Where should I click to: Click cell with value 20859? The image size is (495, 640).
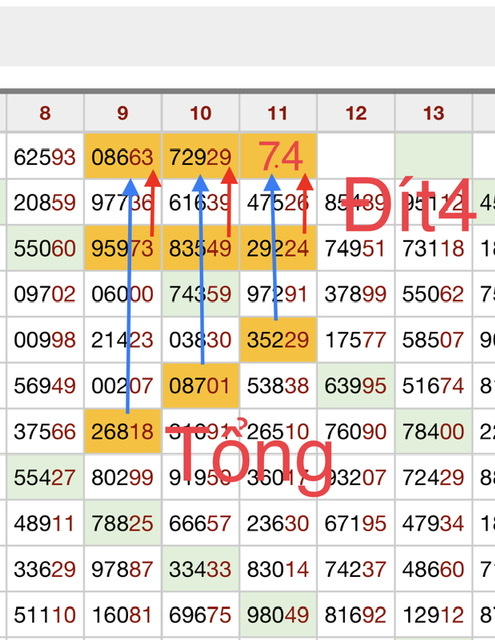pyautogui.click(x=45, y=202)
